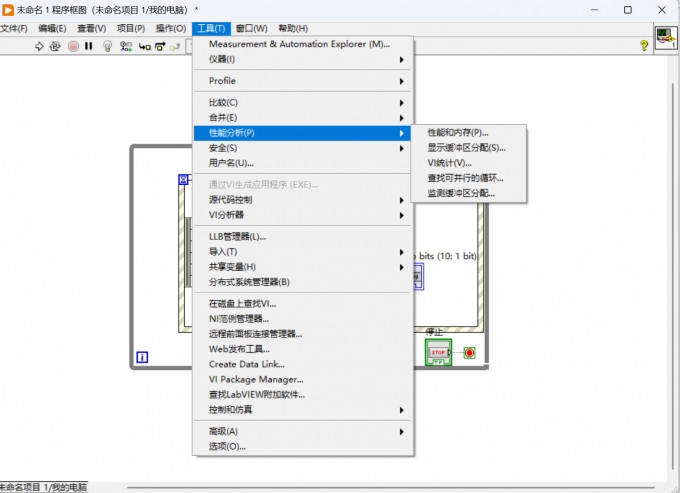The width and height of the screenshot is (680, 493).
Task: Choose 查找LabVIEW附加软件...
Action: (303, 395)
